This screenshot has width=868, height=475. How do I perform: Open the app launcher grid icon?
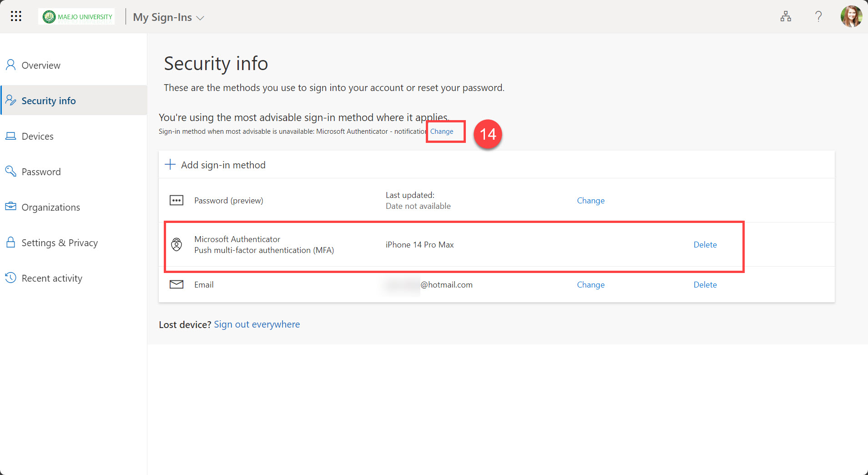pyautogui.click(x=16, y=16)
